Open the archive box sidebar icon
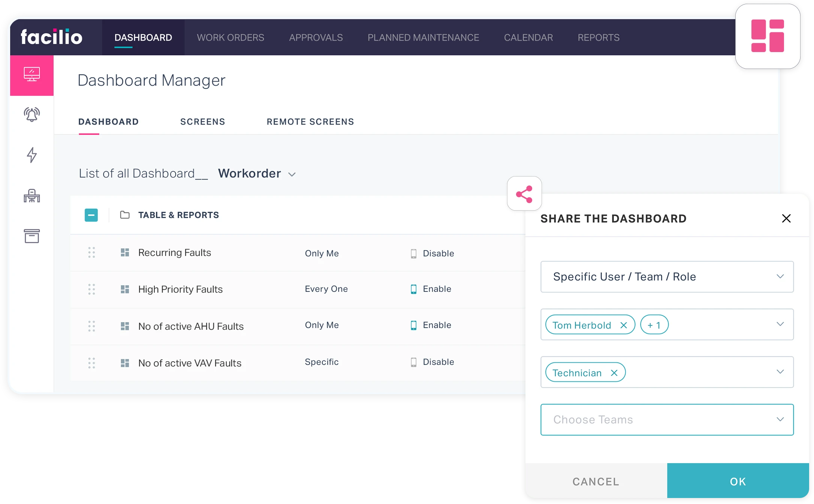Image resolution: width=814 pixels, height=504 pixels. (32, 236)
